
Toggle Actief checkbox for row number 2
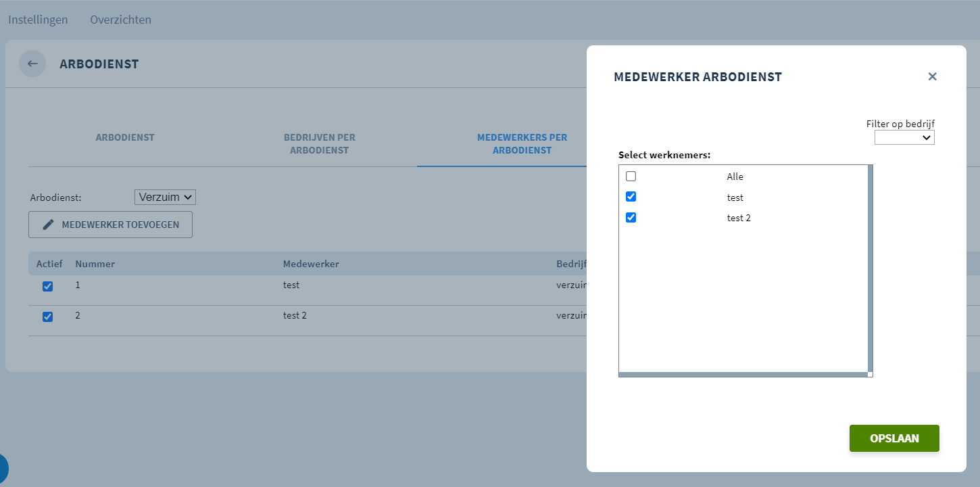pyautogui.click(x=47, y=317)
